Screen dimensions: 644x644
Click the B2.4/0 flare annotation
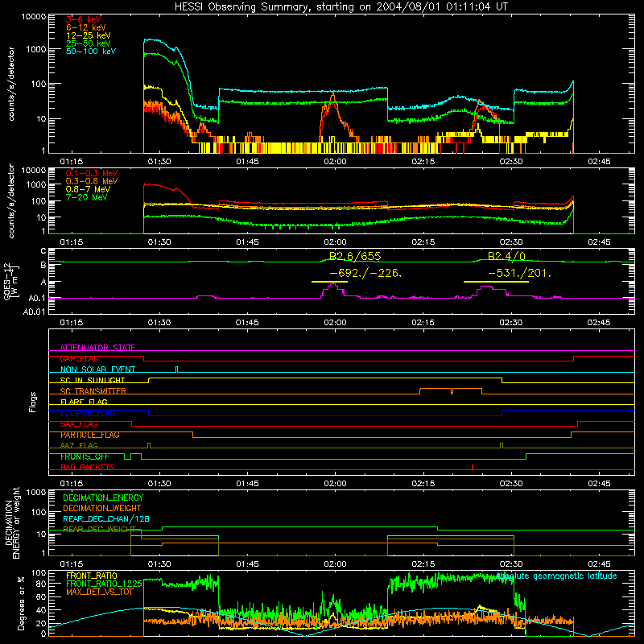[506, 256]
